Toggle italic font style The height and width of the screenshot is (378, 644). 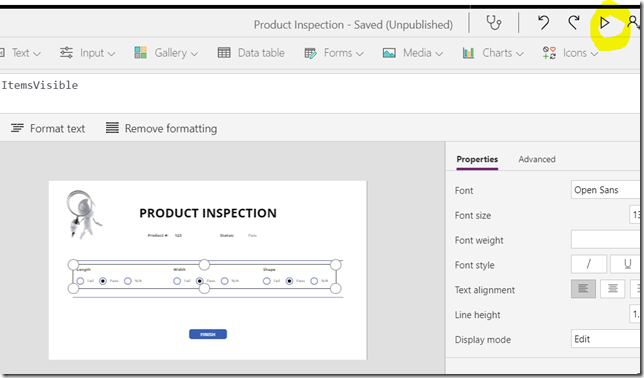point(589,264)
